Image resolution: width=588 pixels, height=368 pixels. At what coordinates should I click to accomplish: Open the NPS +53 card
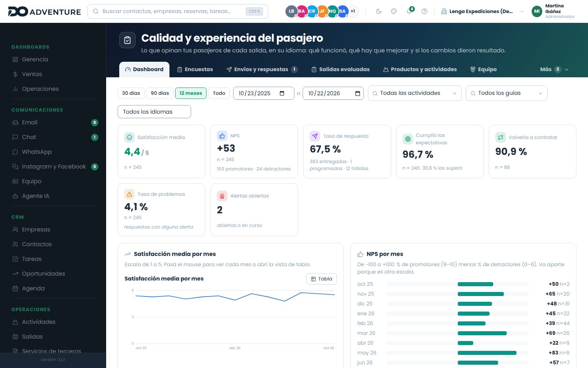(254, 151)
